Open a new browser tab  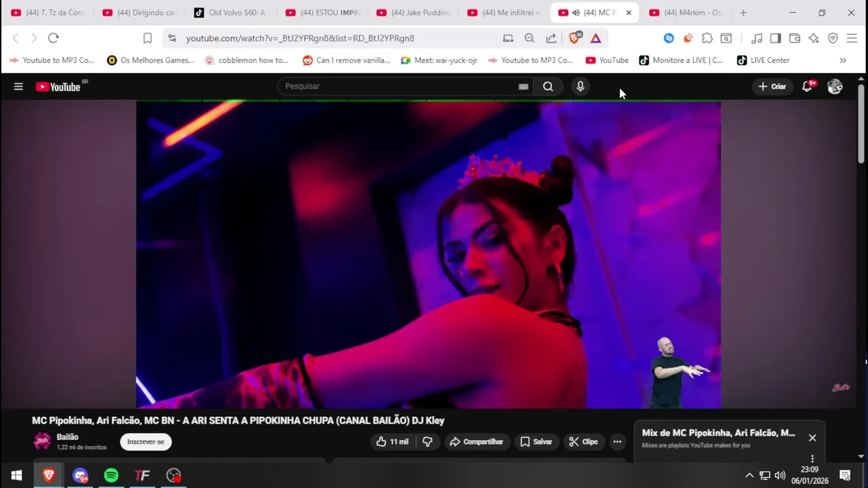pos(743,12)
